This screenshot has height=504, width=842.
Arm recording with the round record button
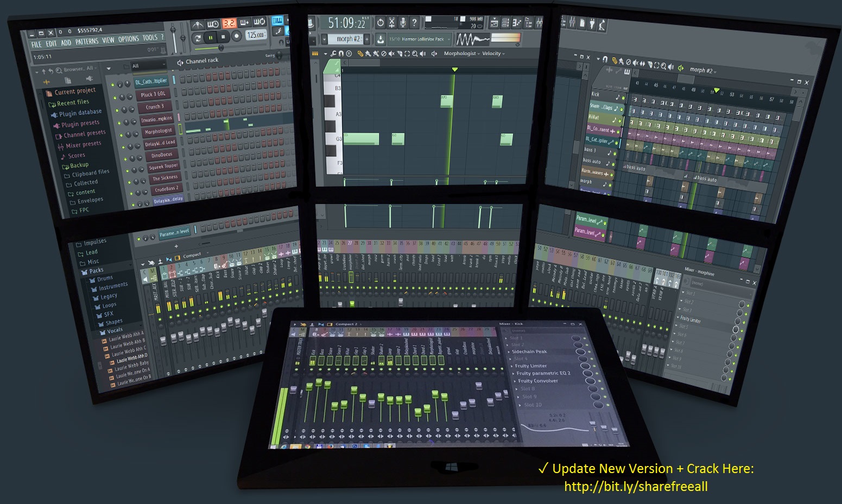click(236, 36)
